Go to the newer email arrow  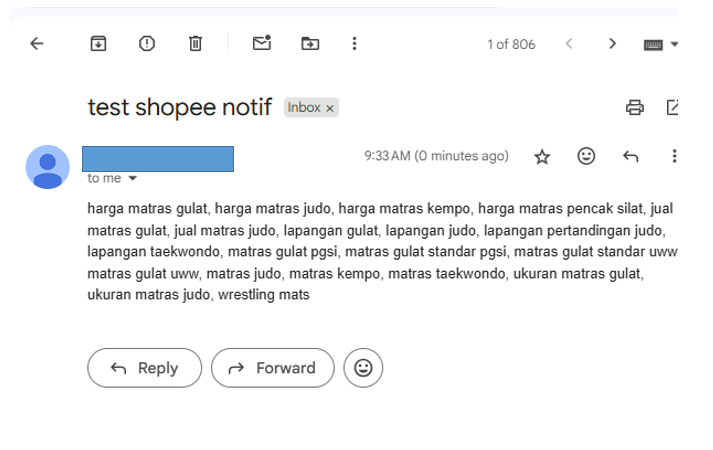(x=569, y=44)
